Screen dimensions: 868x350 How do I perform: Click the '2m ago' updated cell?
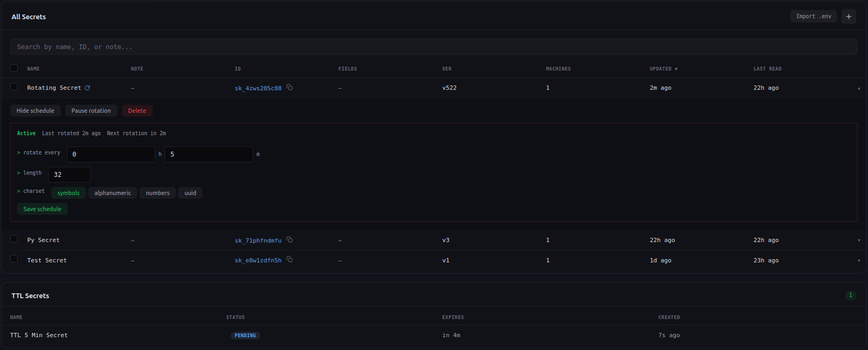660,88
